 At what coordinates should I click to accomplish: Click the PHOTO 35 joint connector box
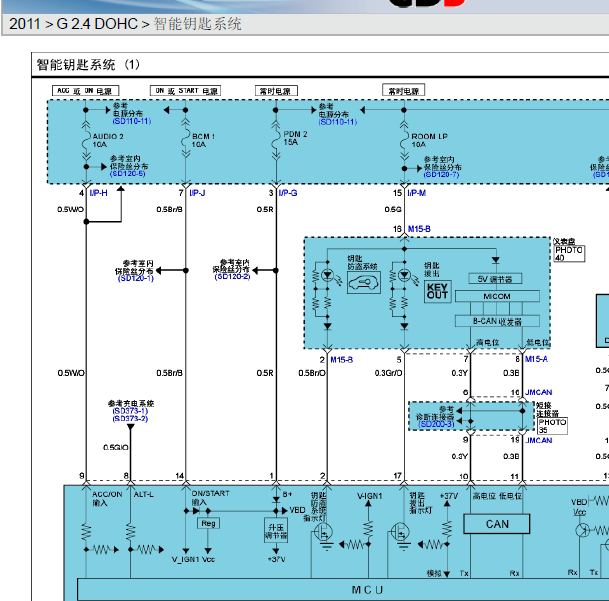(552, 426)
